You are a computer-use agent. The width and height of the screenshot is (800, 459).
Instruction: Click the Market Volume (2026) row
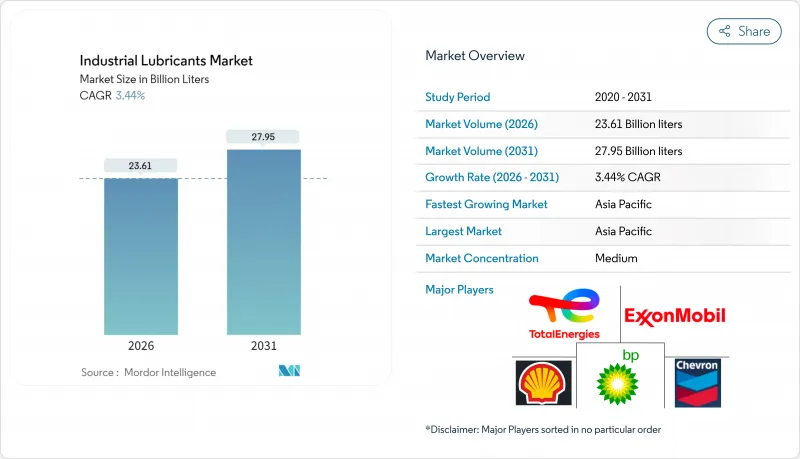[x=607, y=124]
